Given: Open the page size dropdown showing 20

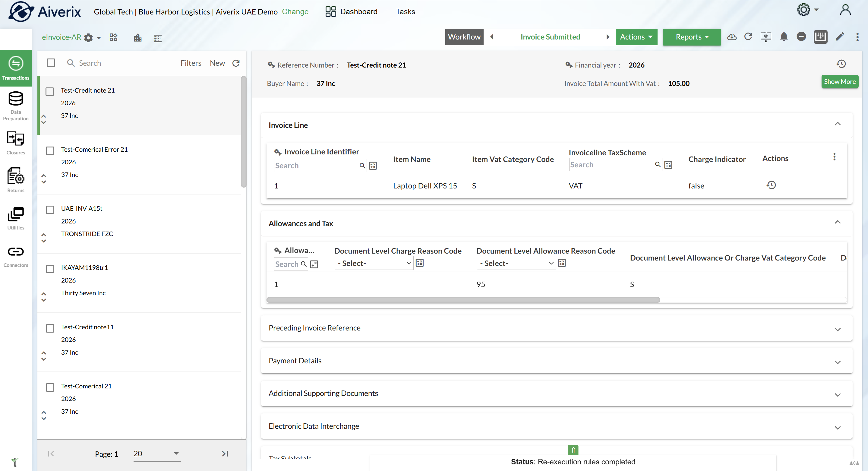Looking at the screenshot, I should [x=157, y=454].
